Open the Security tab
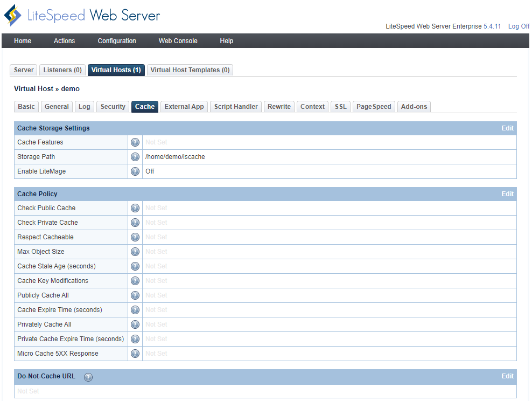 point(113,107)
